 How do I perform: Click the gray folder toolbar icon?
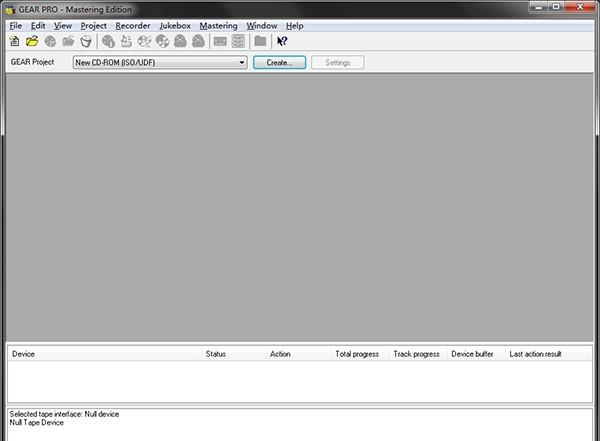point(260,41)
